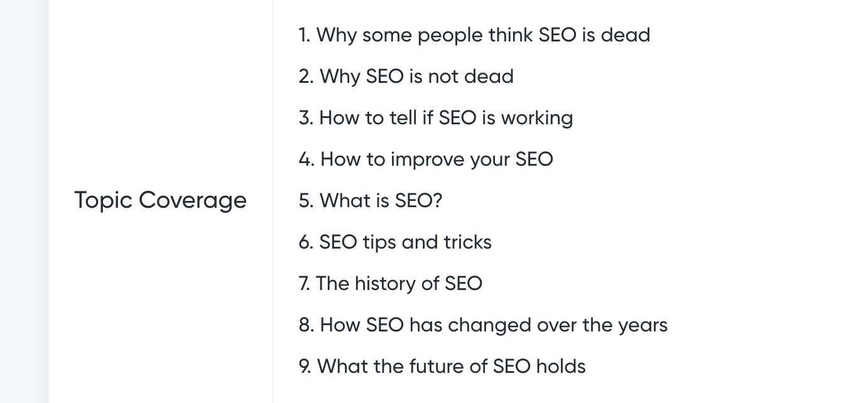Viewport: 868px width, 403px height.
Task: Click the Topic Coverage row label
Action: (160, 201)
